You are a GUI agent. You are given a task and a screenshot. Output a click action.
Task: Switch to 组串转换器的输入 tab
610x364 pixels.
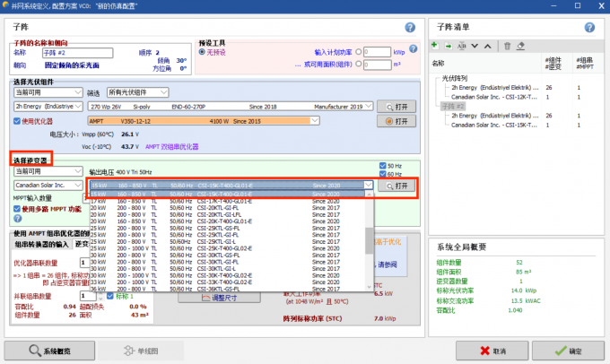[41, 244]
